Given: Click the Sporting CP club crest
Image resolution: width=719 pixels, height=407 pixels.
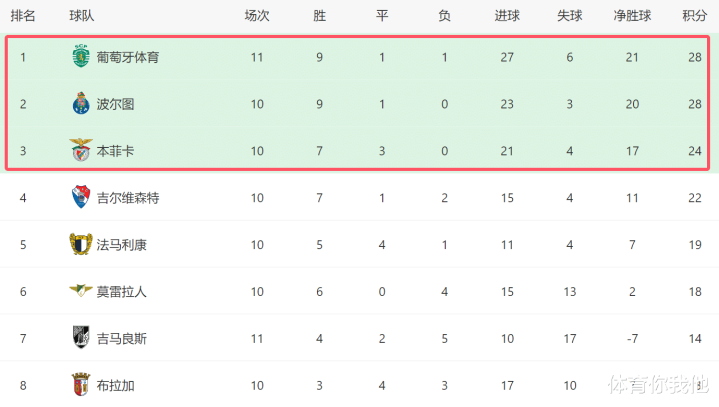Looking at the screenshot, I should coord(81,57).
